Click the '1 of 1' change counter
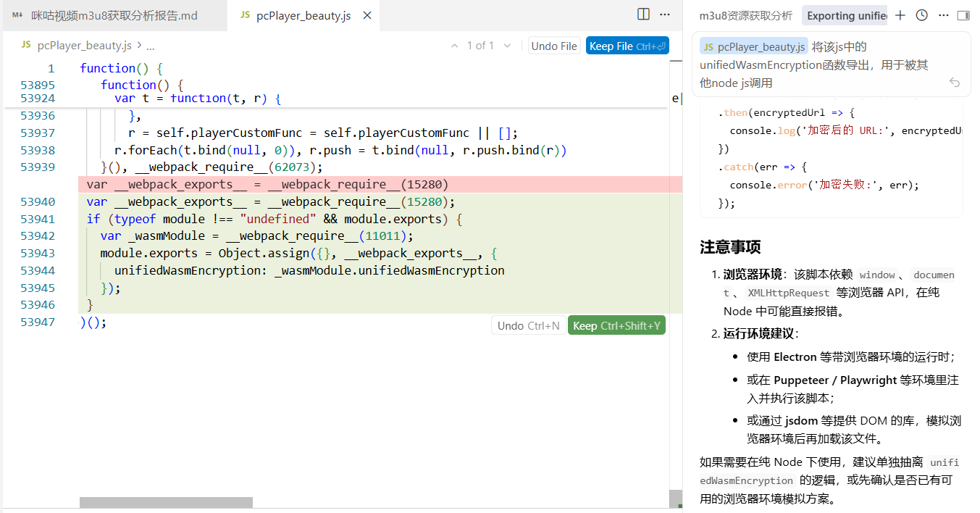The width and height of the screenshot is (980, 513). coord(481,46)
